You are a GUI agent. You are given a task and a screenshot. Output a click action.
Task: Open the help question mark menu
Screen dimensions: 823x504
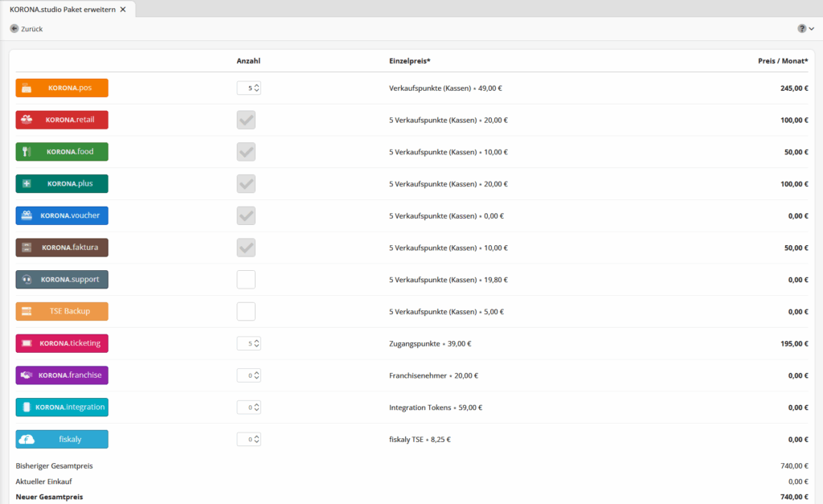pyautogui.click(x=805, y=29)
